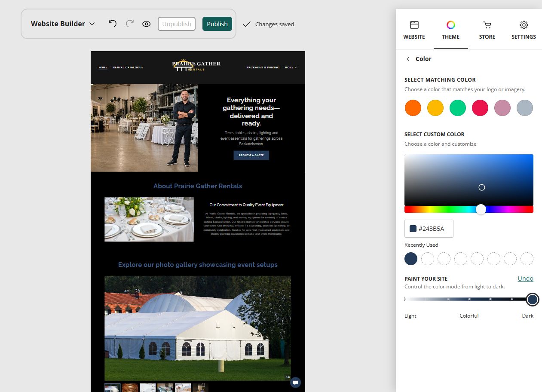Click the Publish button
The width and height of the screenshot is (542, 392).
click(217, 24)
